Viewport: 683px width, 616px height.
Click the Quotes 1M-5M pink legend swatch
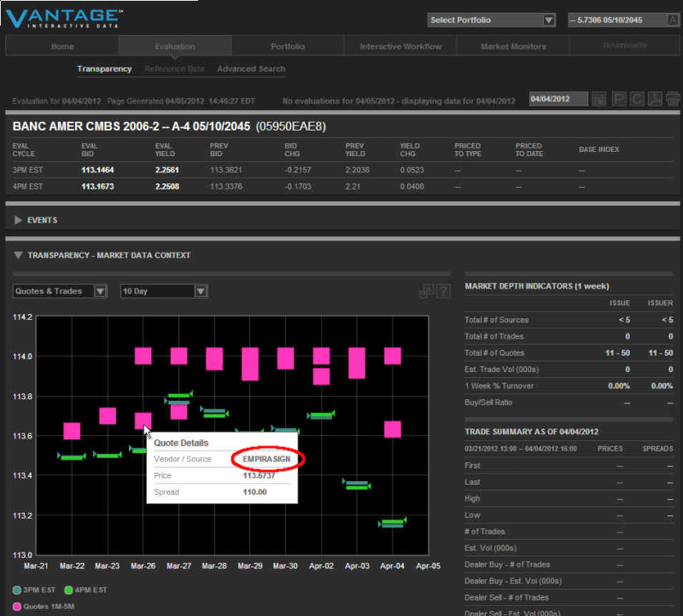(17, 607)
